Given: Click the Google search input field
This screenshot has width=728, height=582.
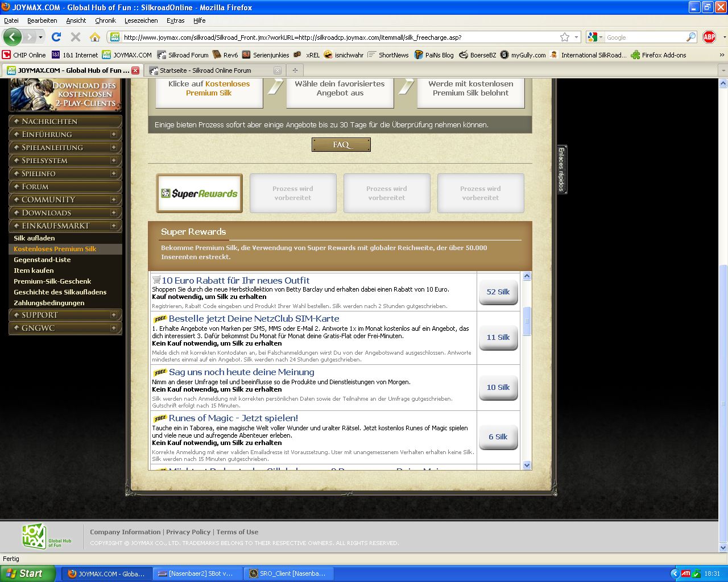Looking at the screenshot, I should click(644, 38).
